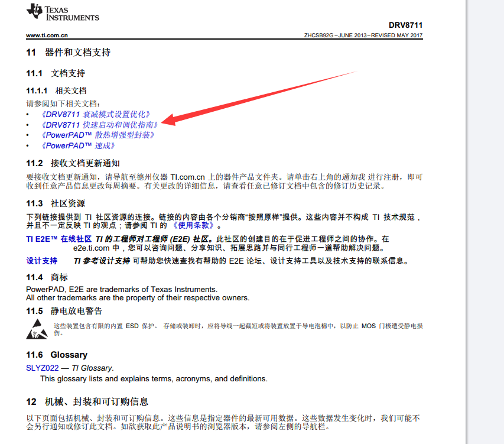Click the heading 11.4 商标
The width and height of the screenshot is (504, 444).
click(x=47, y=277)
